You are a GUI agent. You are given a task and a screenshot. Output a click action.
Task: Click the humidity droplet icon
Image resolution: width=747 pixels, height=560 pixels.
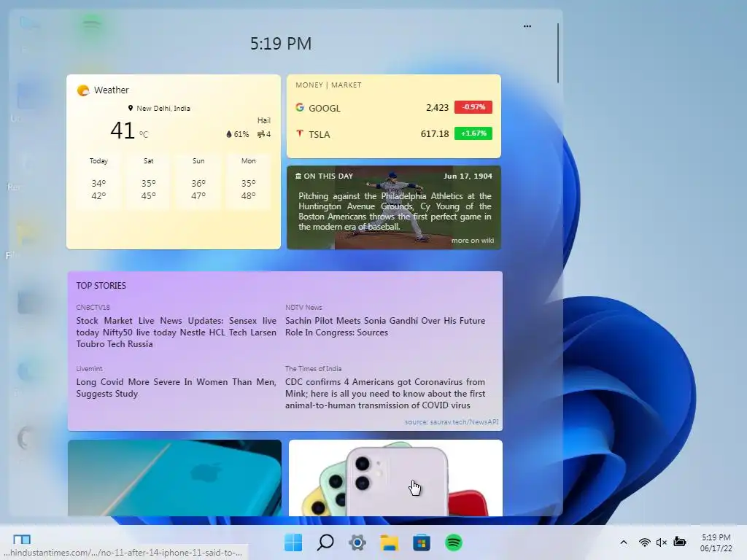pos(228,134)
